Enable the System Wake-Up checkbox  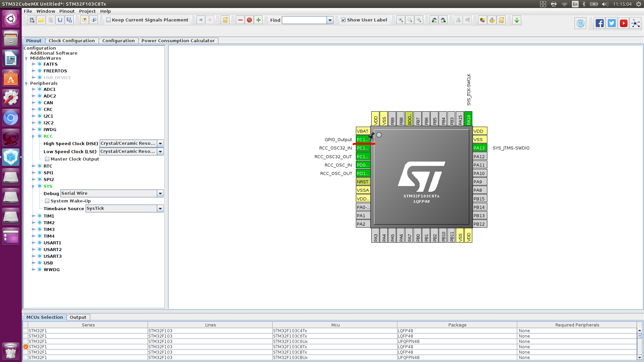click(x=47, y=201)
